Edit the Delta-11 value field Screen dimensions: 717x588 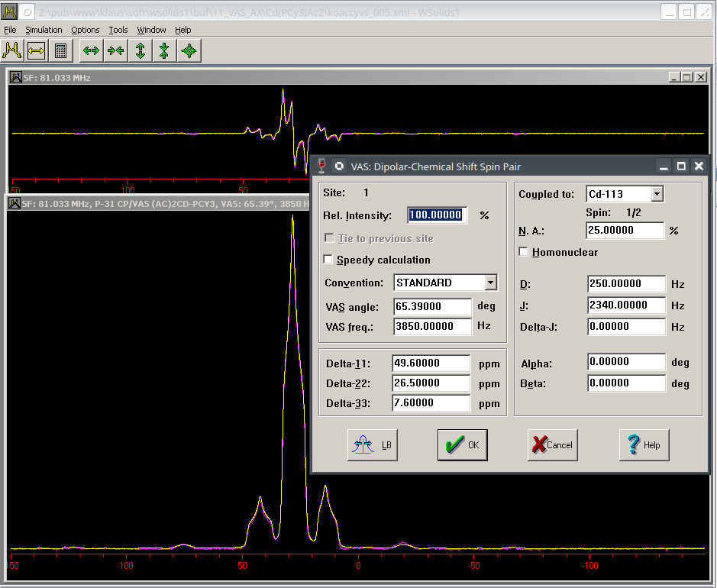(431, 363)
